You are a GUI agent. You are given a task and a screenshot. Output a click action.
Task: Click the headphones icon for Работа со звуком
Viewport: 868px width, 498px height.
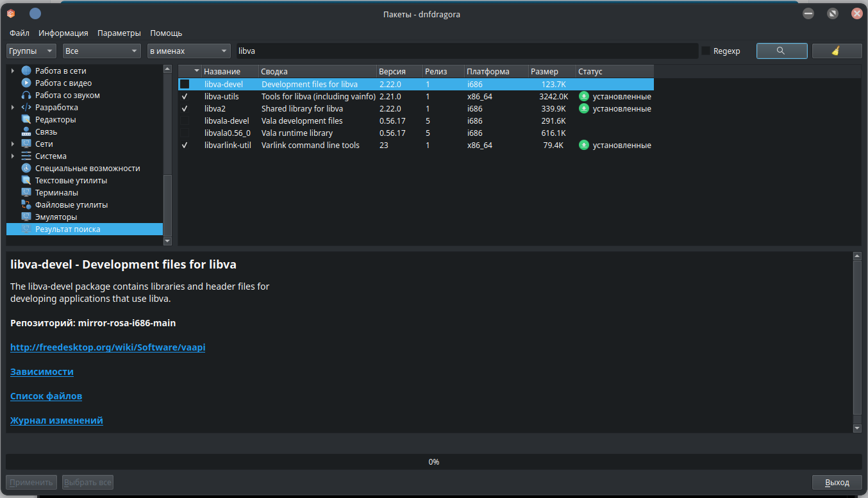click(26, 95)
